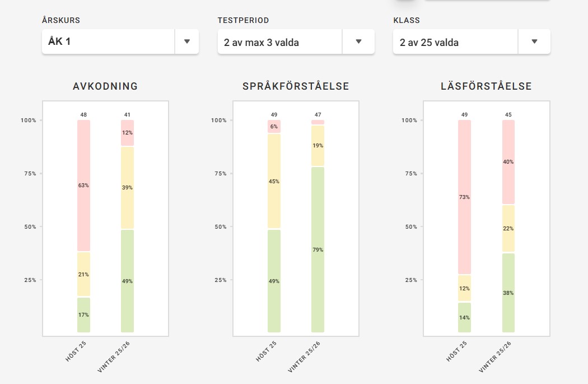Click Vinter 25/26 label under Läsförståelse chart
This screenshot has height=384, width=588.
click(x=496, y=357)
